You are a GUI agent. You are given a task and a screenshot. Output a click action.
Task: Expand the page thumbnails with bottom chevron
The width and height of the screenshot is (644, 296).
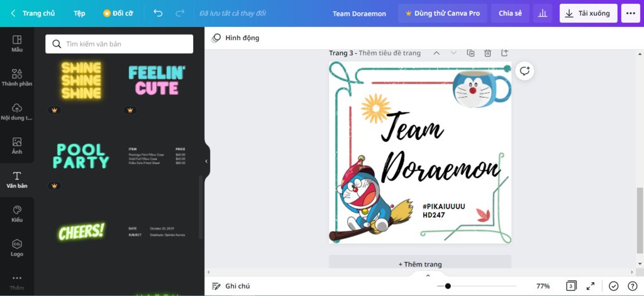pyautogui.click(x=428, y=275)
